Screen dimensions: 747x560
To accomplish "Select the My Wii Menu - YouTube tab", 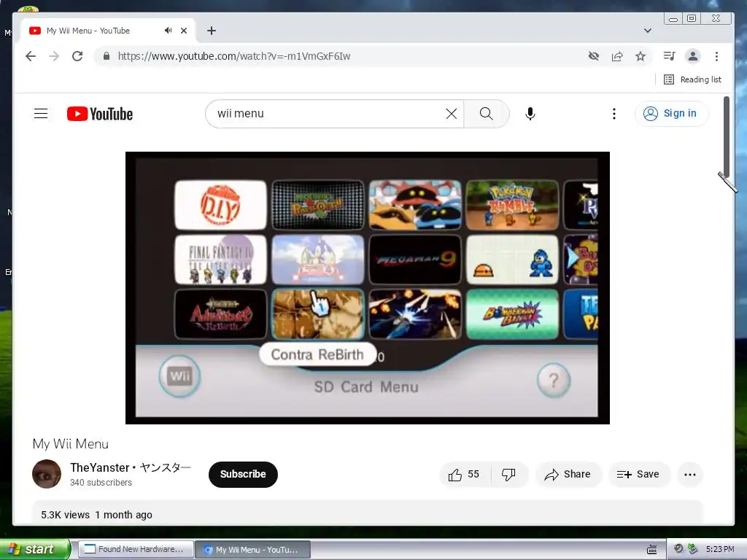I will tap(108, 31).
